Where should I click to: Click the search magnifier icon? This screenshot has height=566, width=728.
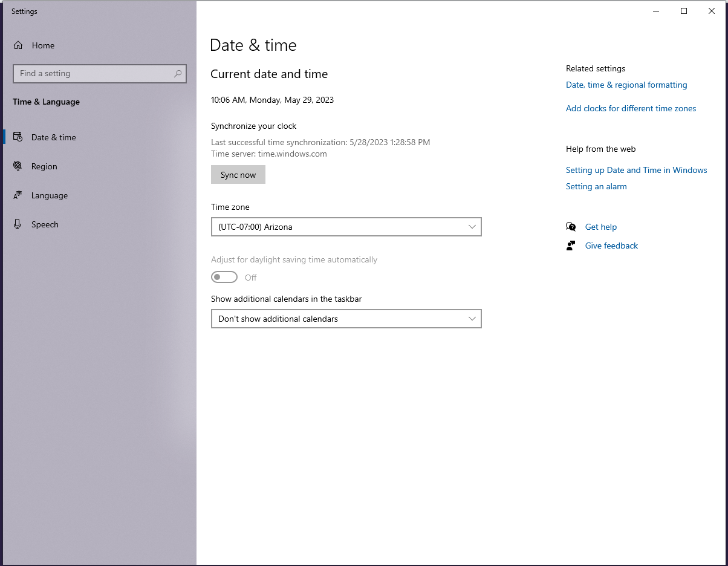point(178,74)
